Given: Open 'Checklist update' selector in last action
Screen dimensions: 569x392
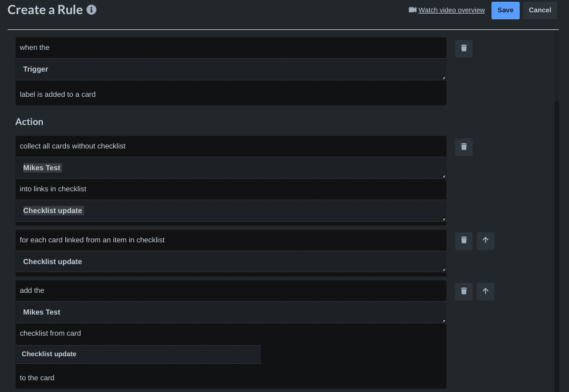Looking at the screenshot, I should point(138,354).
